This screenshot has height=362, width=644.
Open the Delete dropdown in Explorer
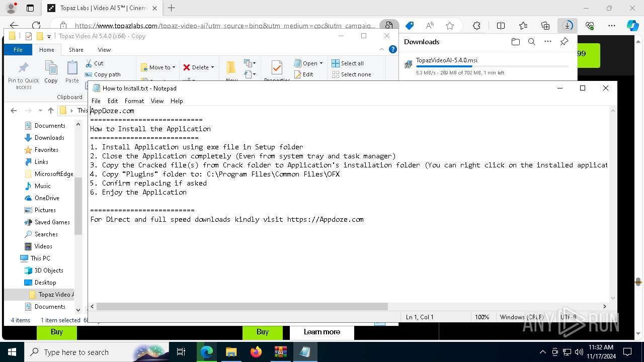[x=198, y=67]
